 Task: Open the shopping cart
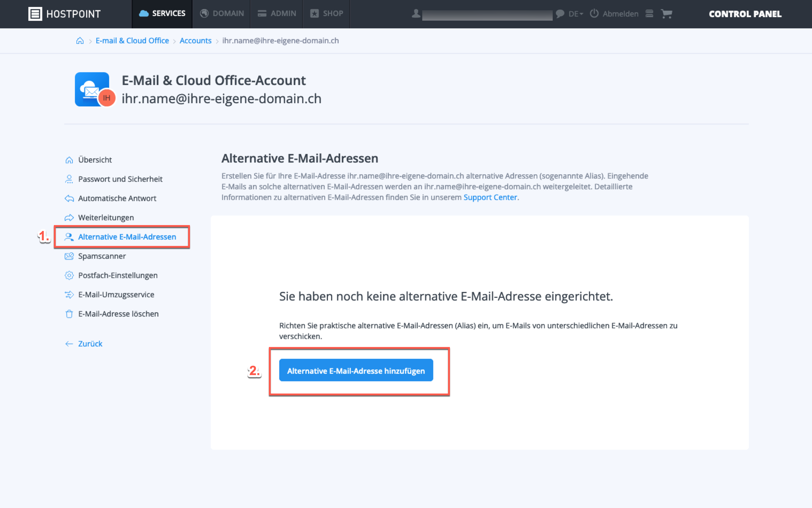point(666,14)
